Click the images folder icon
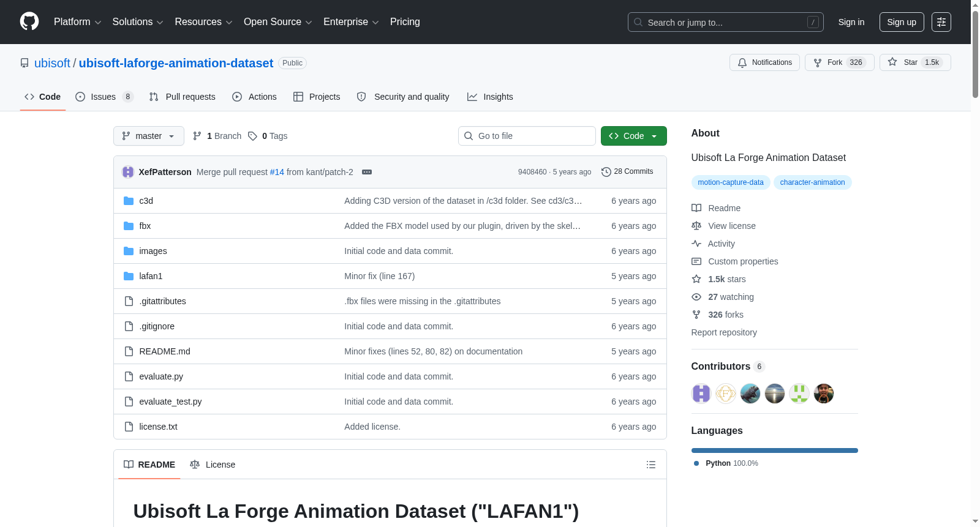Screen dimensions: 980x527 coord(129,251)
